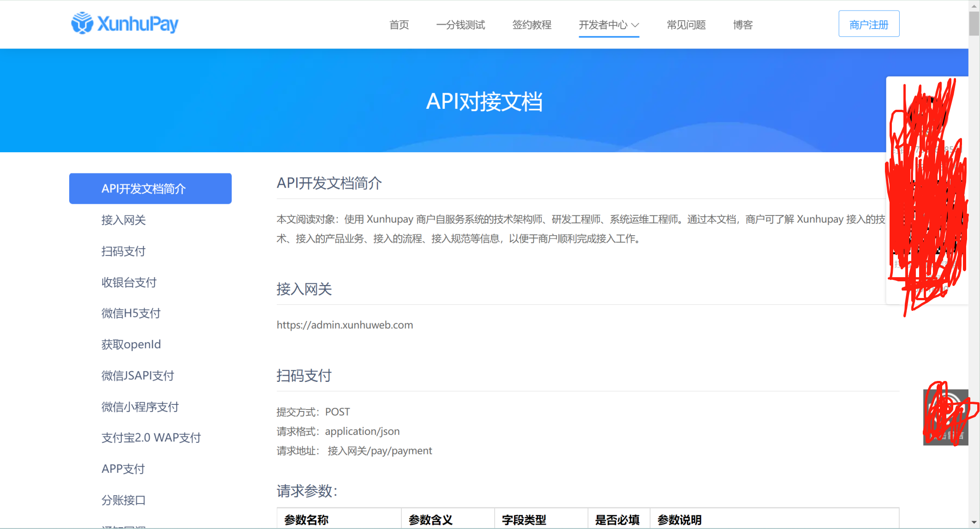Go to 签约教程 in navigation
The image size is (980, 529).
click(x=532, y=25)
